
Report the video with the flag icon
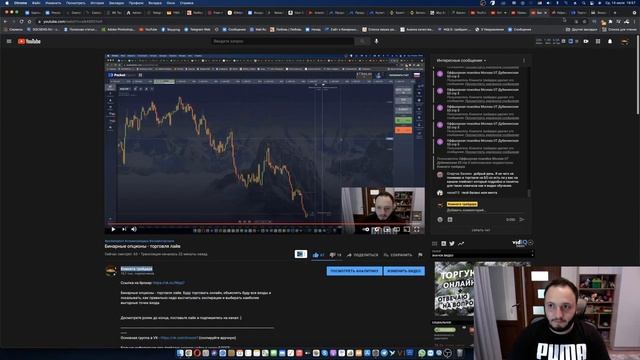coord(420,255)
